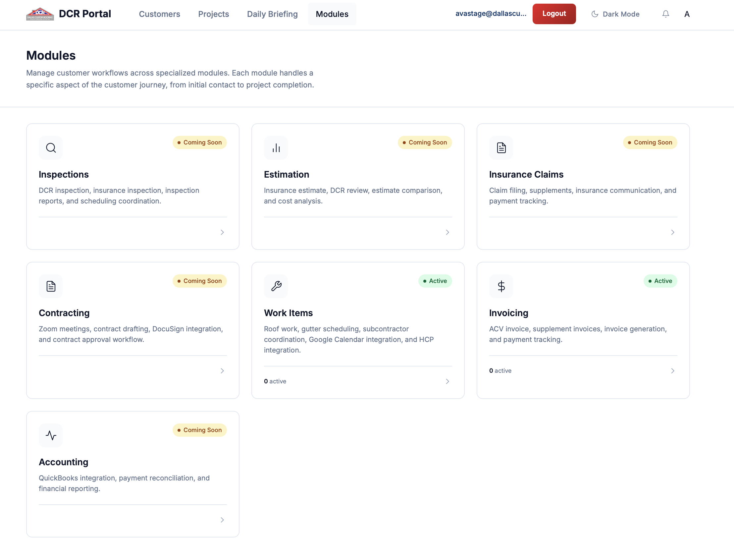Viewport: 734px width, 560px height.
Task: Click the Coming Soon badge on Inspections
Action: [199, 142]
